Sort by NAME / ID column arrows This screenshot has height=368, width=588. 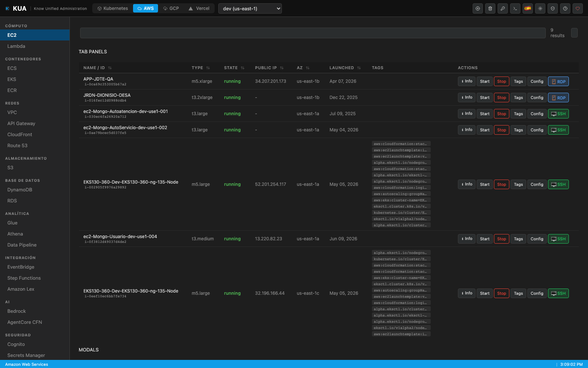click(110, 68)
